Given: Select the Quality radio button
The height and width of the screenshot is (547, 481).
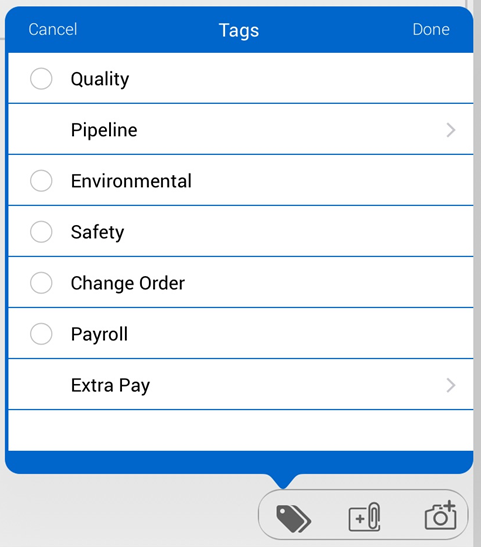Looking at the screenshot, I should pyautogui.click(x=41, y=78).
